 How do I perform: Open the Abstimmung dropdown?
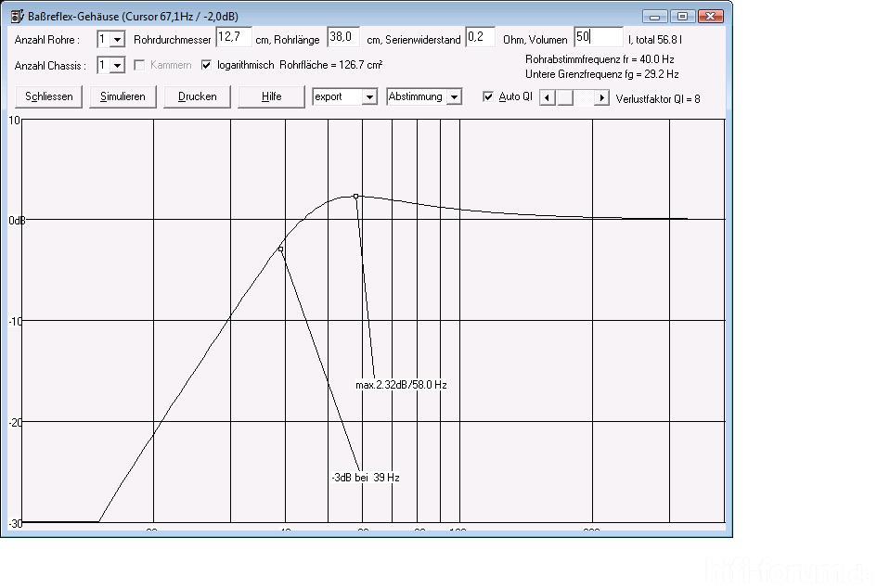(x=454, y=96)
